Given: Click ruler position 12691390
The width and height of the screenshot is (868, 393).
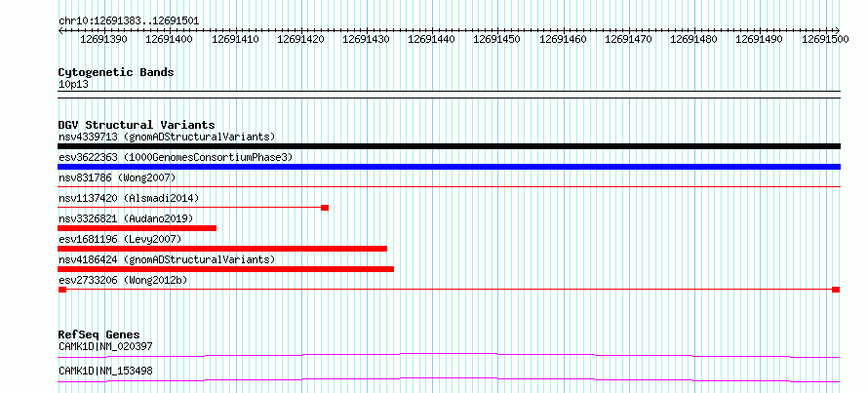Looking at the screenshot, I should point(103,39).
